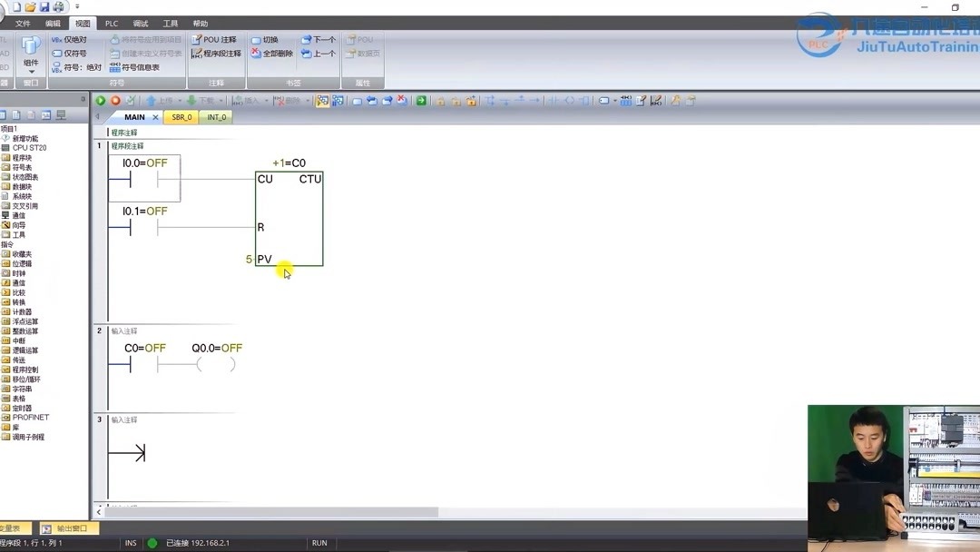Click the remove all bookmarks toolbar icon
The image size is (980, 552).
pos(402,101)
